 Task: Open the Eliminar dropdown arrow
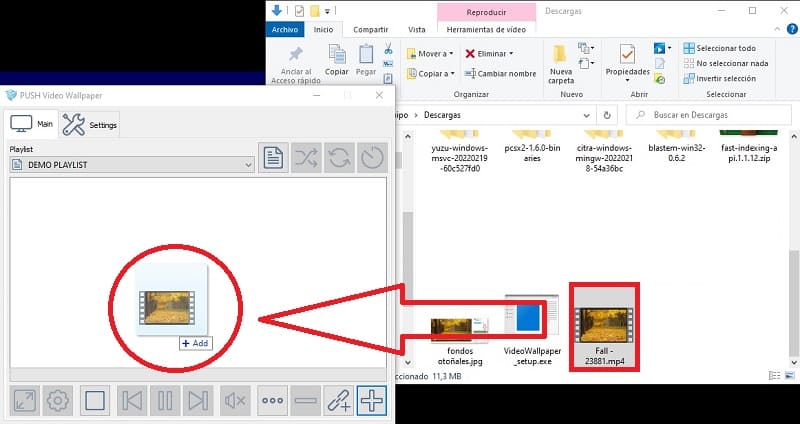tap(511, 54)
